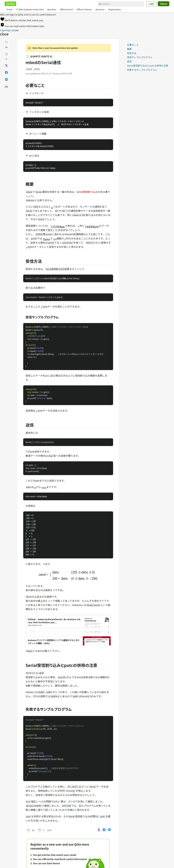
Task: Open the Organization tab
Action: [115, 9]
